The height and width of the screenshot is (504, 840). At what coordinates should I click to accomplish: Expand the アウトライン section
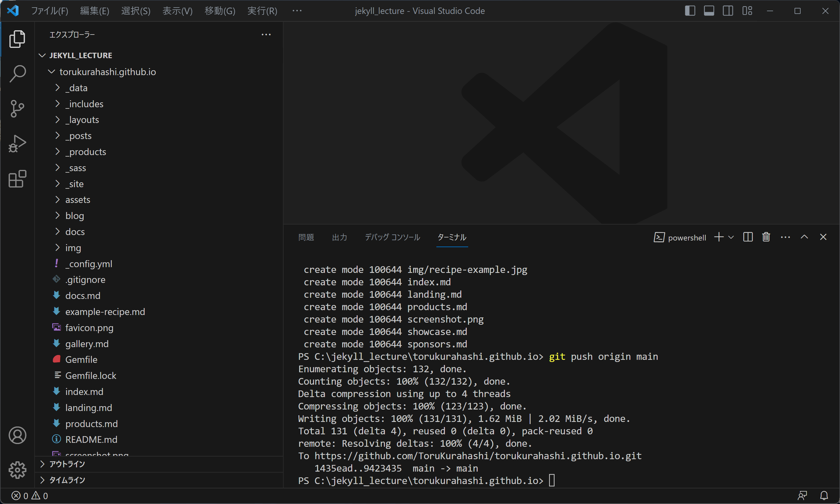point(159,464)
